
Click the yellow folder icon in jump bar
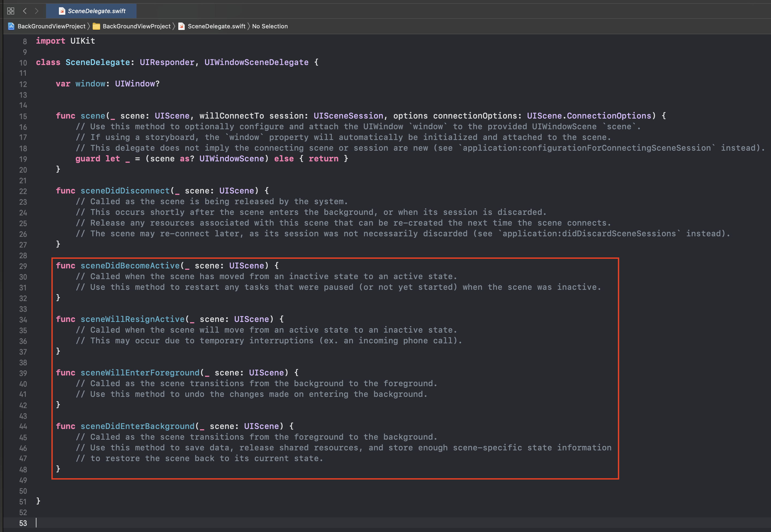click(96, 26)
